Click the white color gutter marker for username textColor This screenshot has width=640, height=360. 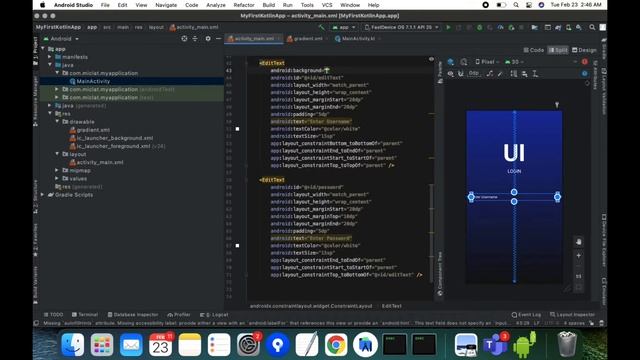[x=238, y=129]
